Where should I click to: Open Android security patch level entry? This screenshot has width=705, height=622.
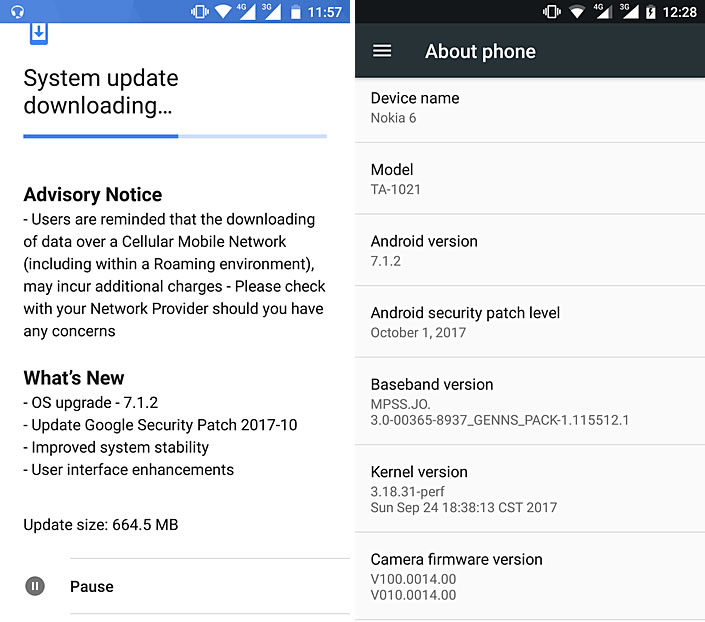[530, 322]
